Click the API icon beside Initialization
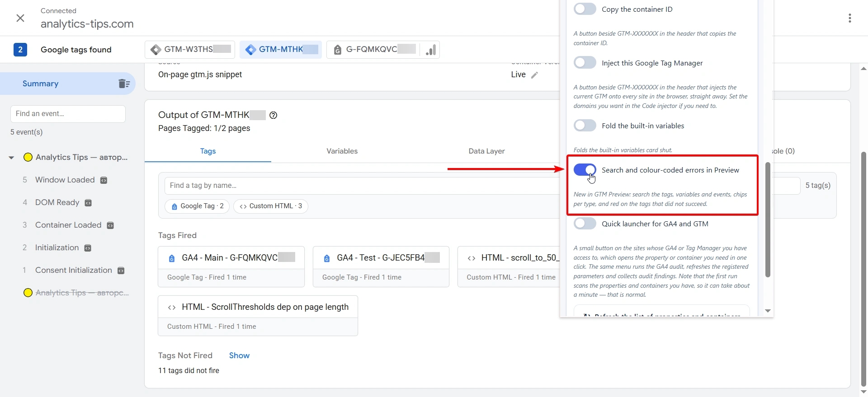The image size is (868, 397). point(88,248)
